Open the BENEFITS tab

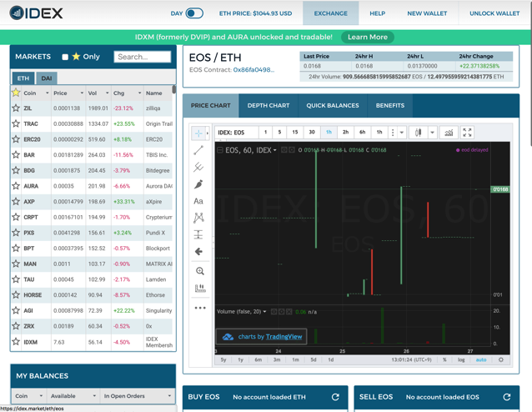click(x=390, y=106)
